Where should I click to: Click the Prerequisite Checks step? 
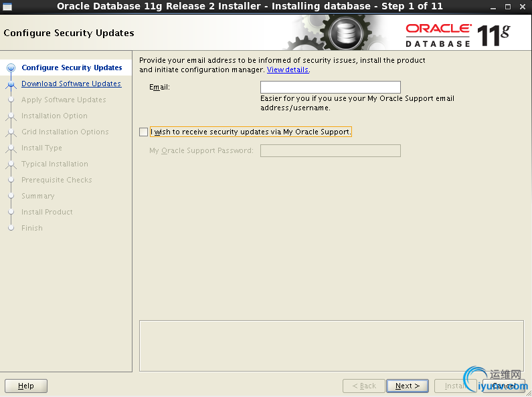point(57,180)
